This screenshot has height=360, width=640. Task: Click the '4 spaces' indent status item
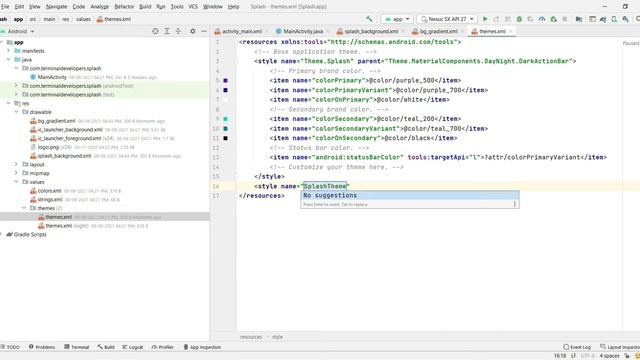pyautogui.click(x=609, y=356)
